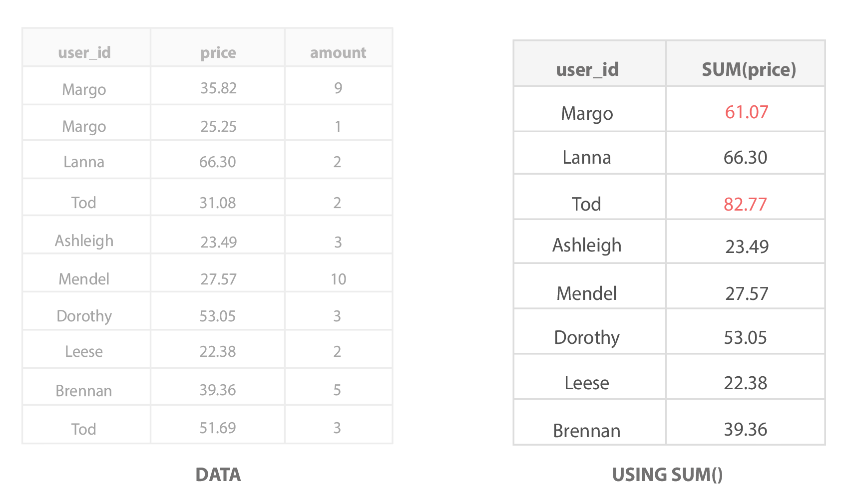This screenshot has height=504, width=850.
Task: Select Ashleigh in the SUM results table
Action: [587, 246]
